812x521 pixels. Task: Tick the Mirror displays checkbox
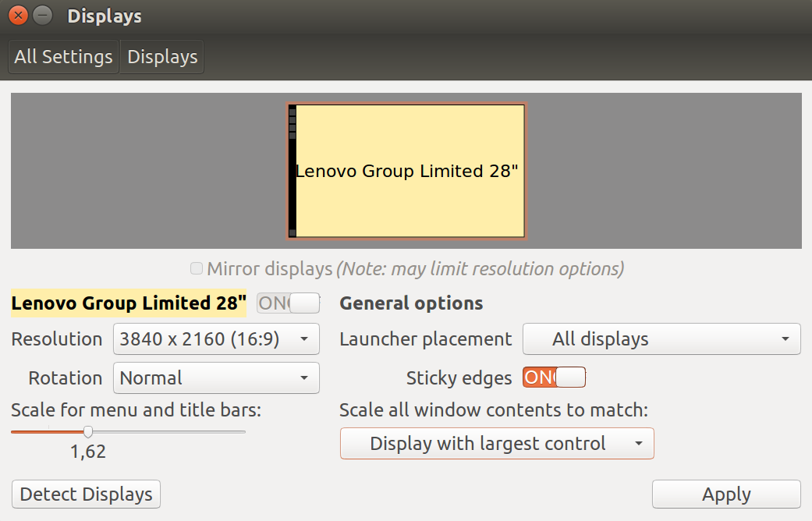(197, 268)
